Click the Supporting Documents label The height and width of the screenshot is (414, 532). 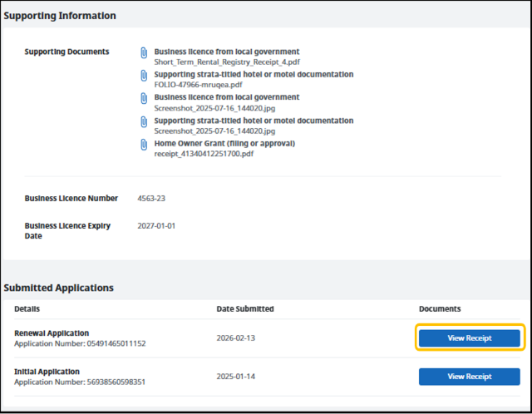tap(66, 52)
